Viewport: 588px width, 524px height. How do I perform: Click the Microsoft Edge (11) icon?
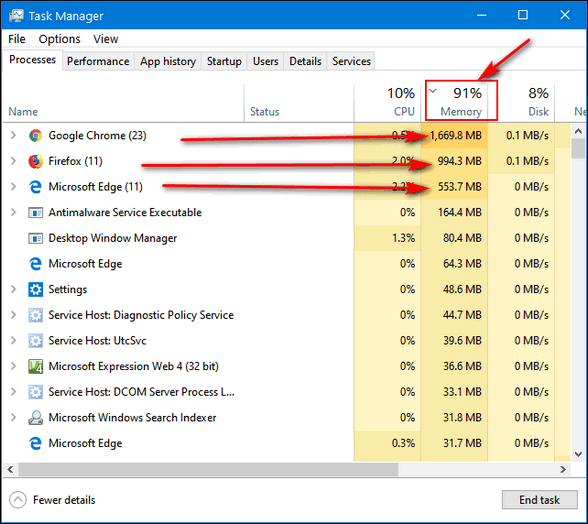(35, 187)
